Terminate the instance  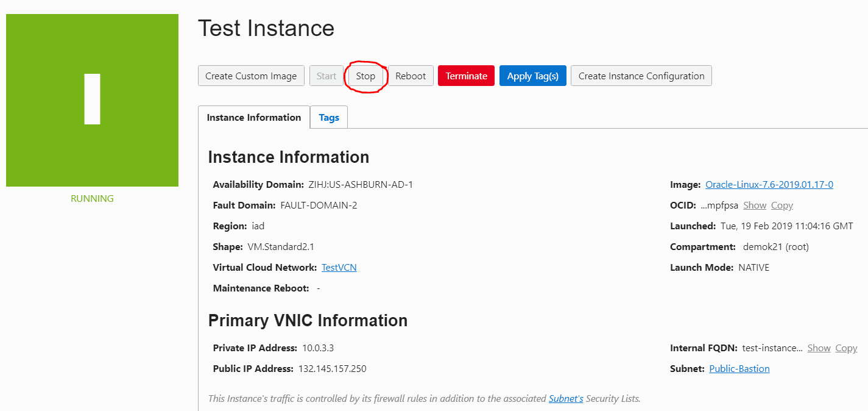click(x=466, y=76)
